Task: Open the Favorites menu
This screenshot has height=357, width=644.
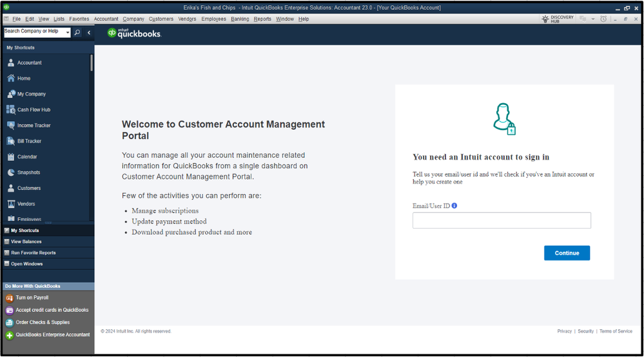Action: 79,19
